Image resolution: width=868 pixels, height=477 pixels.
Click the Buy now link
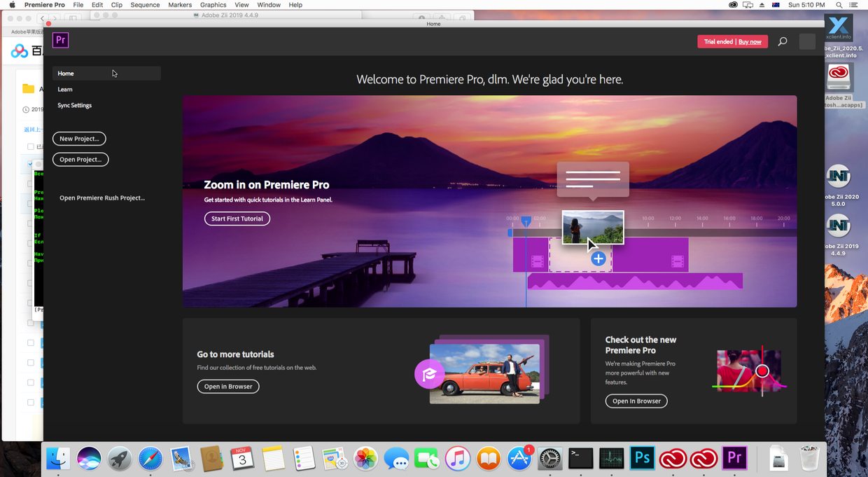750,42
